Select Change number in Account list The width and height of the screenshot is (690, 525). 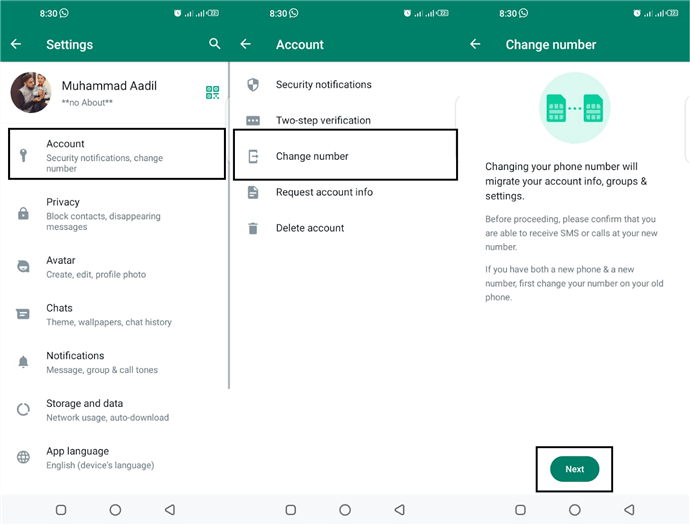(x=345, y=155)
